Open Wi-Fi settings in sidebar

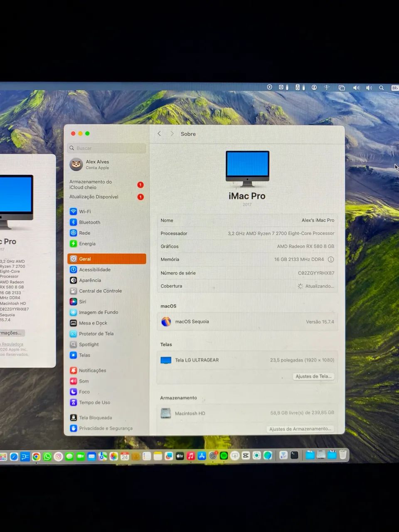pyautogui.click(x=85, y=212)
